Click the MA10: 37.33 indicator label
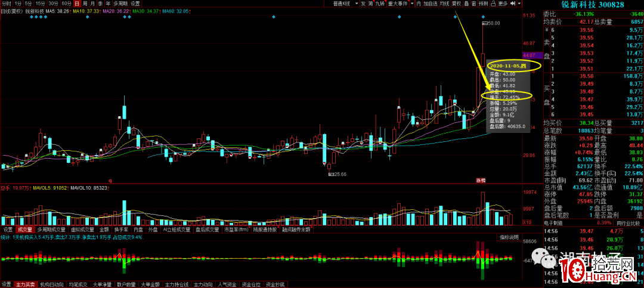The height and width of the screenshot is (288, 644). 88,11
